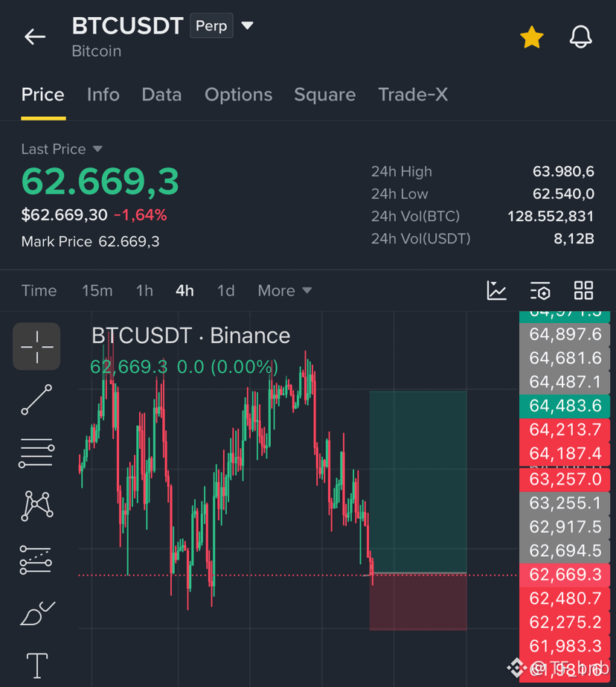
Task: Click the red 64,213.7 price label
Action: (565, 429)
